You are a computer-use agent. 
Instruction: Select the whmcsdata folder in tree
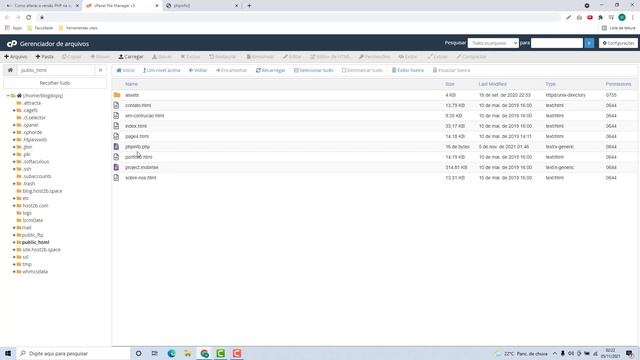tap(35, 272)
